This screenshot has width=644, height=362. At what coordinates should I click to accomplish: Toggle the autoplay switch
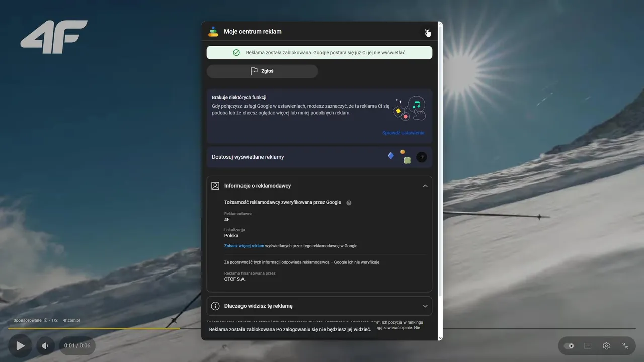coord(569,346)
